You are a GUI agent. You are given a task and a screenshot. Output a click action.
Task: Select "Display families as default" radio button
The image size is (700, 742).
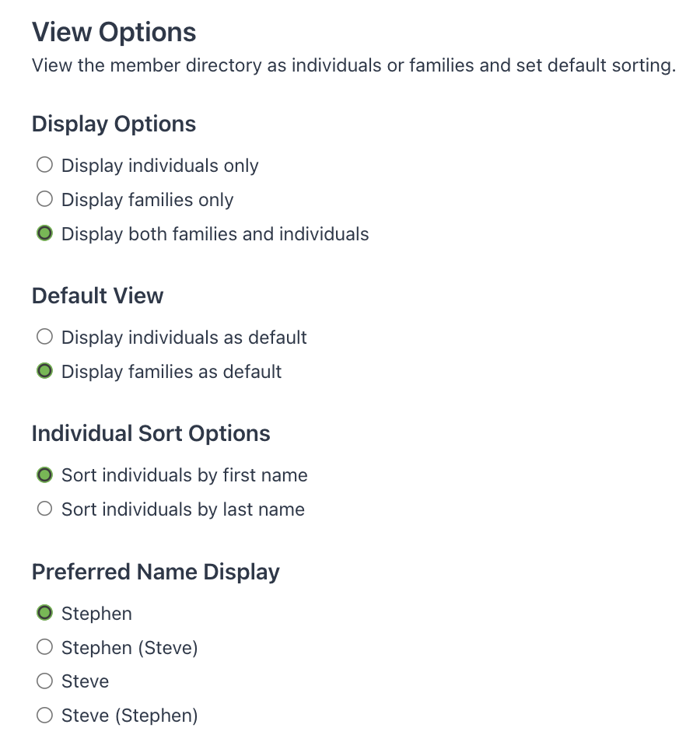coord(44,370)
